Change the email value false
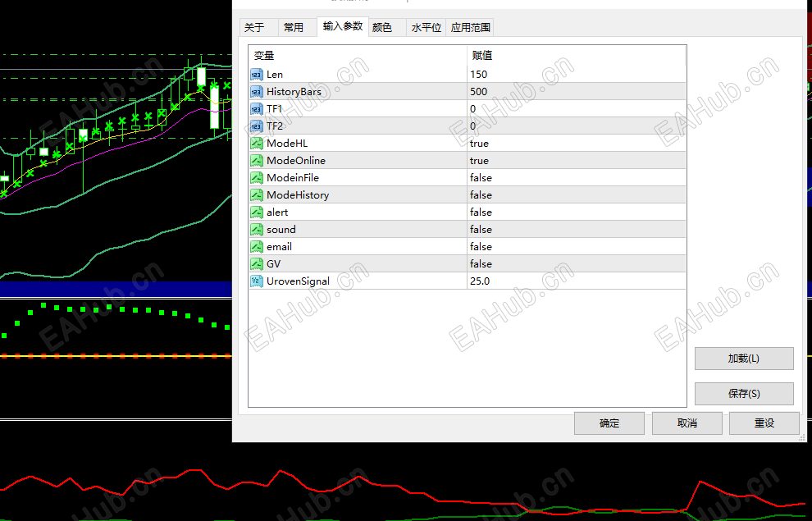812x521 pixels. (577, 246)
